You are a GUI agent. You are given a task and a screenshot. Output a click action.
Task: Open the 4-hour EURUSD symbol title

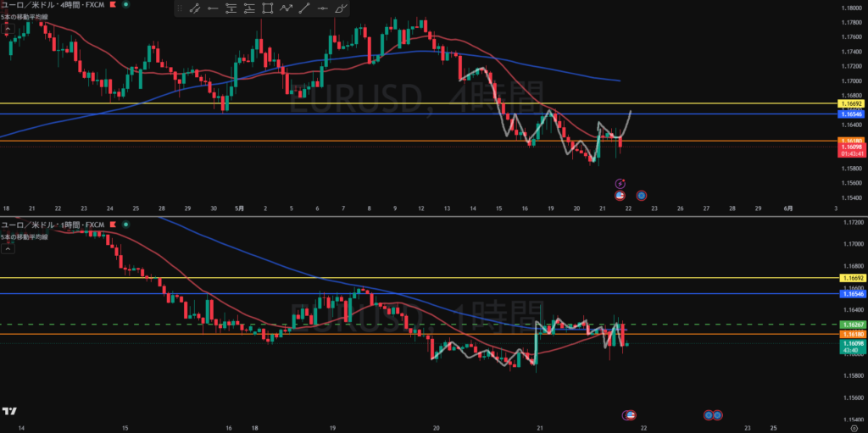tap(52, 4)
